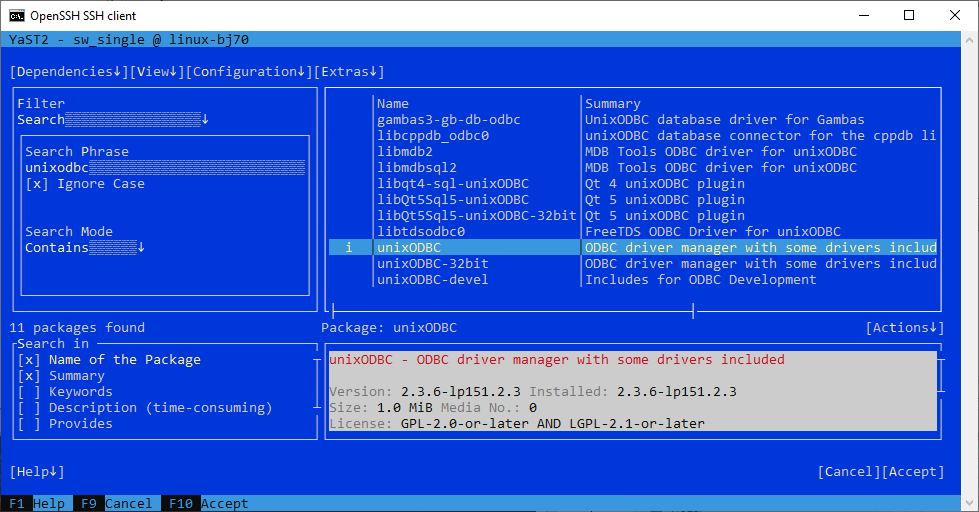The height and width of the screenshot is (512, 979).
Task: Click 'FreeTDS ODBC Driver for unixODBC' summary
Action: point(712,232)
